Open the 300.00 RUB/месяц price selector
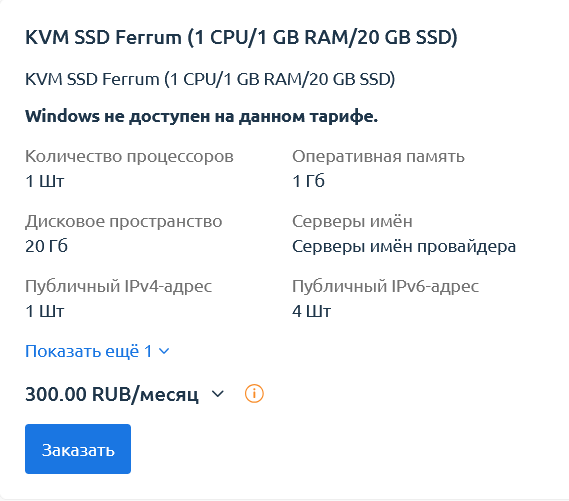 [x=125, y=394]
